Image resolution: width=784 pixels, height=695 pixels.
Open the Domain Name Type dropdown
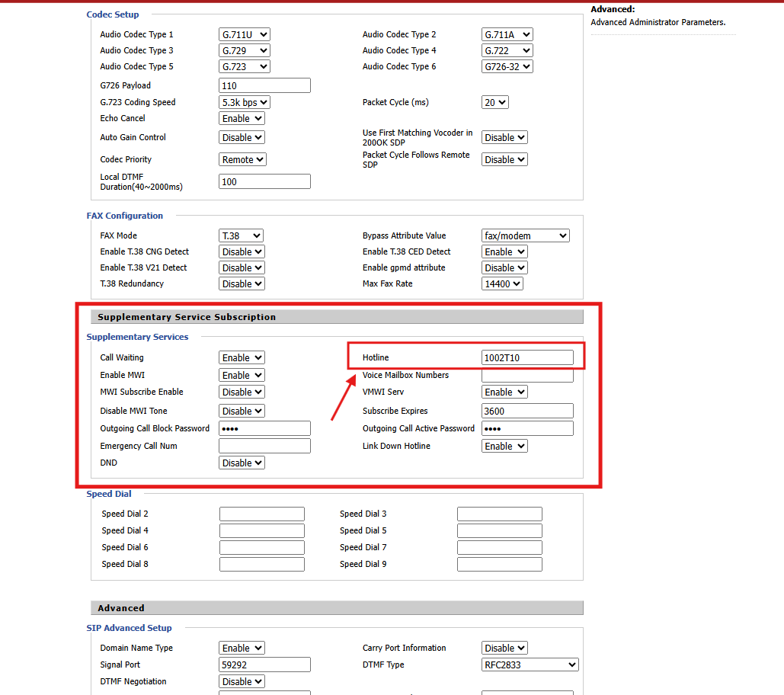coord(242,648)
